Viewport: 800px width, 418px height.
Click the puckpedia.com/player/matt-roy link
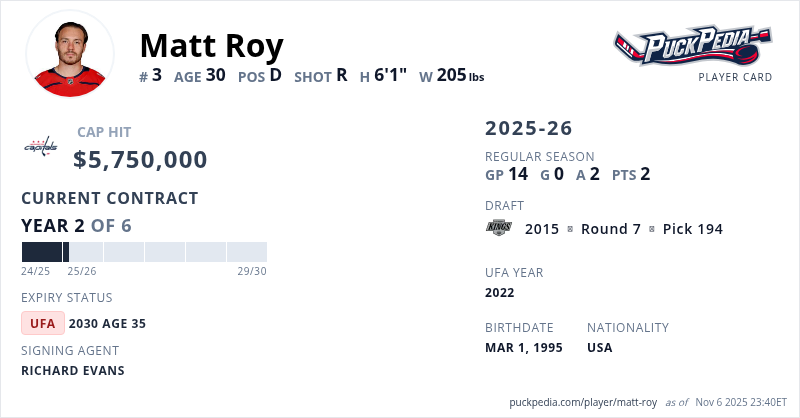point(583,401)
